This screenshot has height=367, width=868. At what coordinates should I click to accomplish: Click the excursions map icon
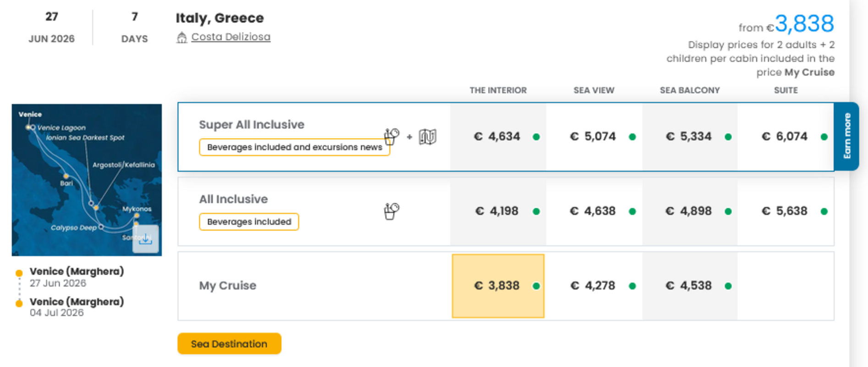[427, 137]
